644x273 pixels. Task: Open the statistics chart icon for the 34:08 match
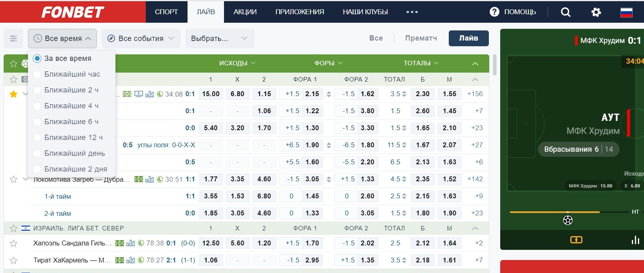[149, 94]
